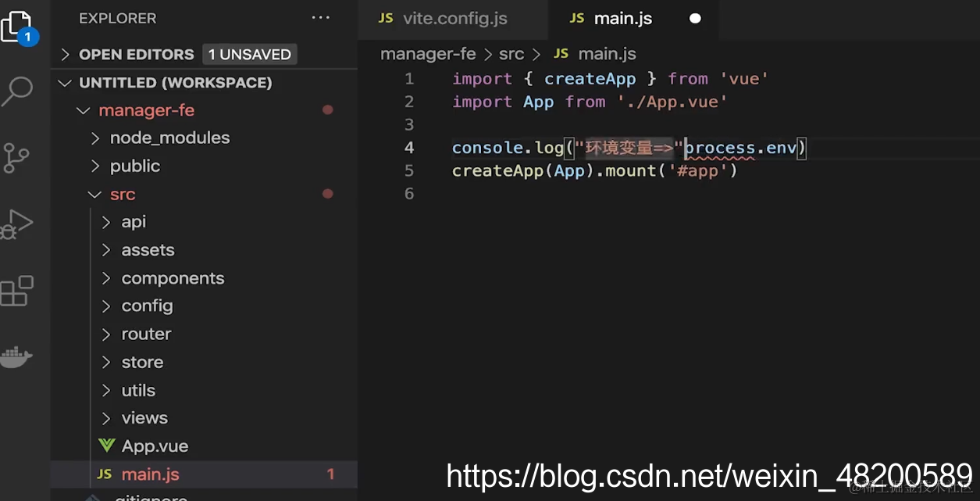Click src in the breadcrumb

(x=511, y=54)
